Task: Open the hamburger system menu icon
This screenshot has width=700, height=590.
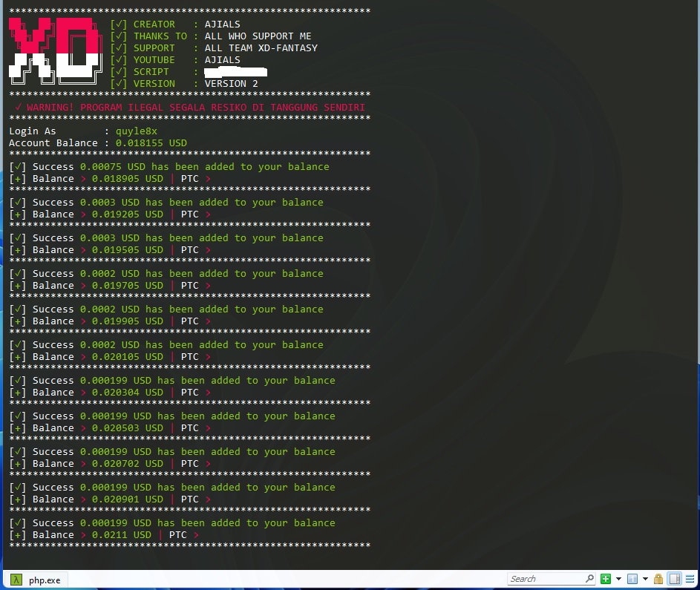Action: coord(690,579)
